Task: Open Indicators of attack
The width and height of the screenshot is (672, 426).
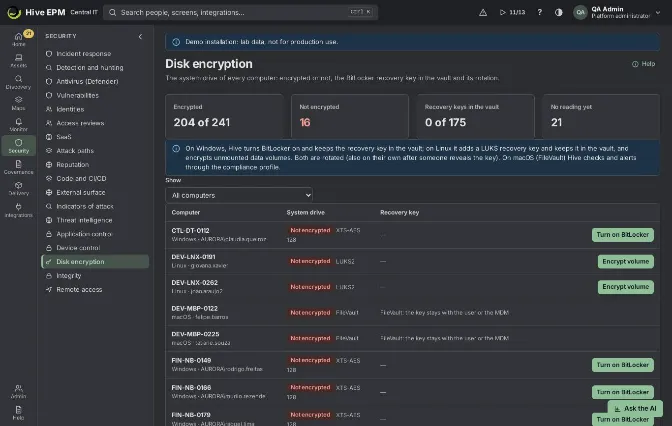Action: pos(85,206)
